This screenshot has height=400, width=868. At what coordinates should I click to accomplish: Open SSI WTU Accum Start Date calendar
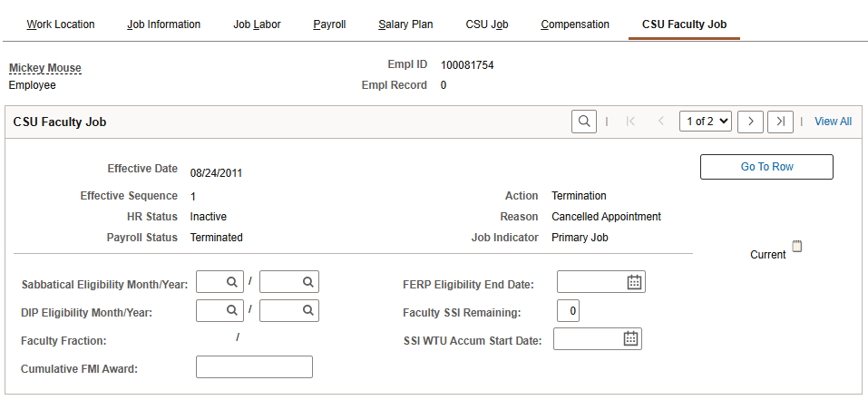[x=630, y=339]
